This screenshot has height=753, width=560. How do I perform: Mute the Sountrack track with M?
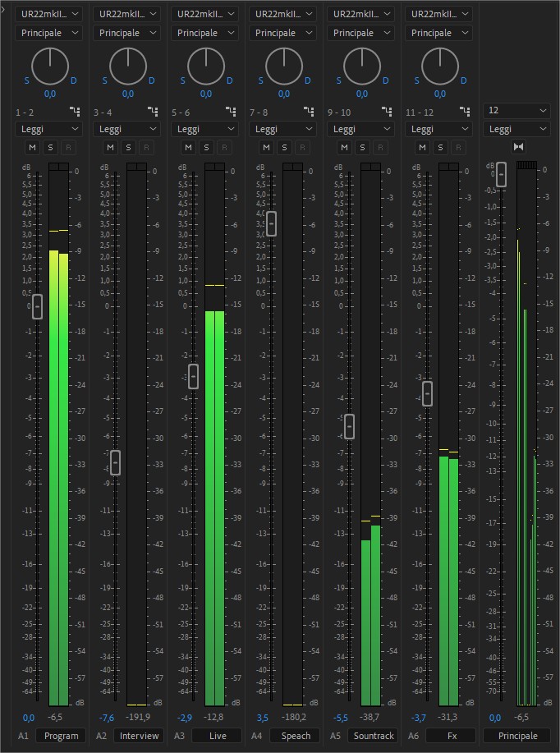point(345,147)
